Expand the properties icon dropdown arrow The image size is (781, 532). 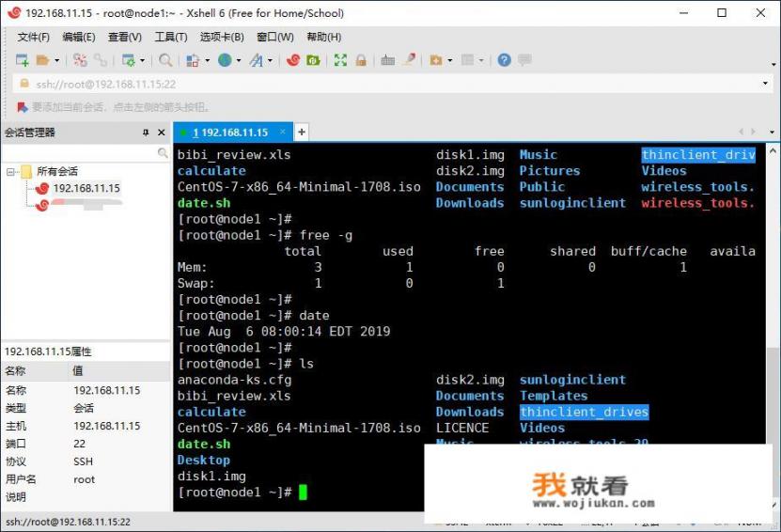point(143,61)
